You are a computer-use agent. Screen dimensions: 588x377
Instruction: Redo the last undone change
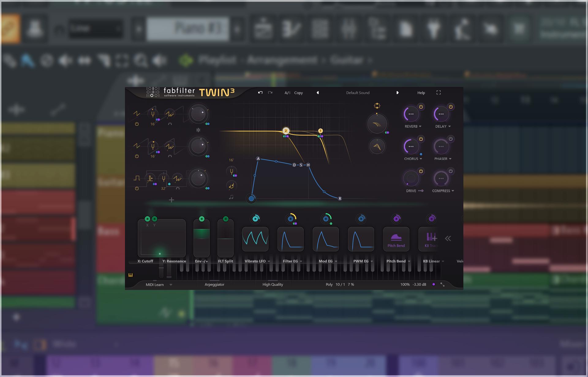270,93
